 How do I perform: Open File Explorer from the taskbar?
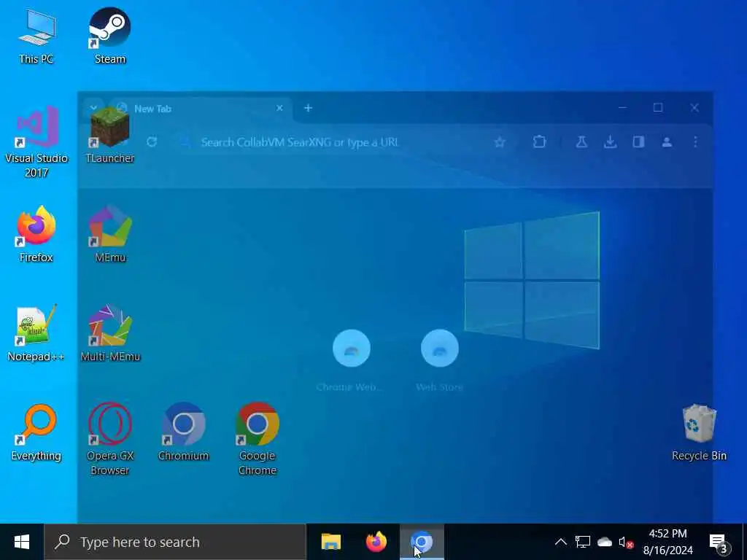tap(331, 542)
